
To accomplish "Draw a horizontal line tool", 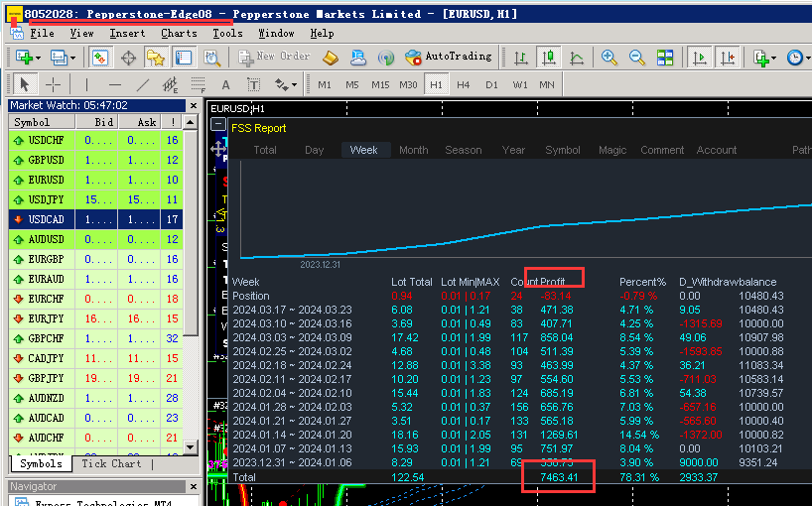I will point(114,84).
